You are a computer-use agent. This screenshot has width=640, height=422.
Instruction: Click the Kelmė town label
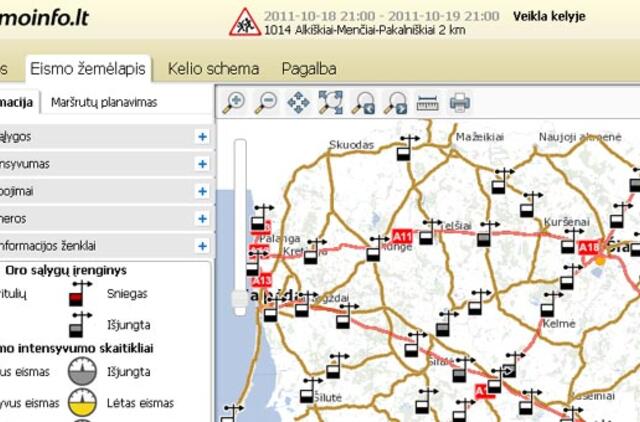(x=559, y=324)
